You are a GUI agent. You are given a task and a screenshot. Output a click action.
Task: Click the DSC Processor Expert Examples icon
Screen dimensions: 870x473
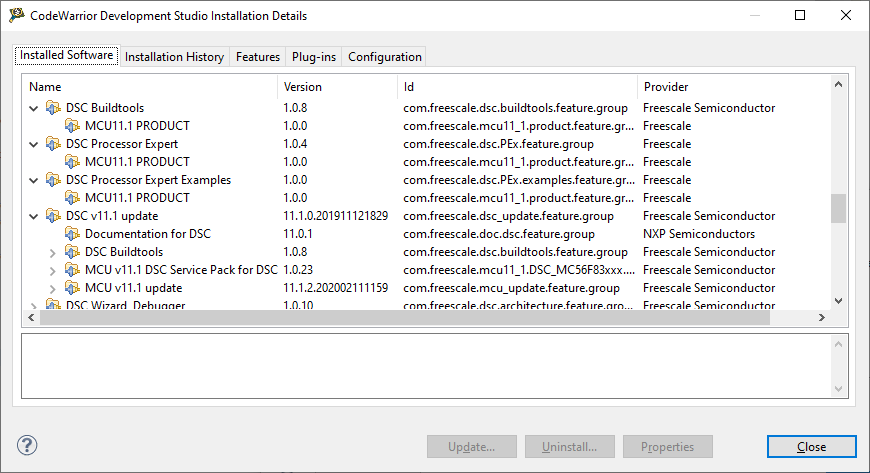[x=53, y=180]
